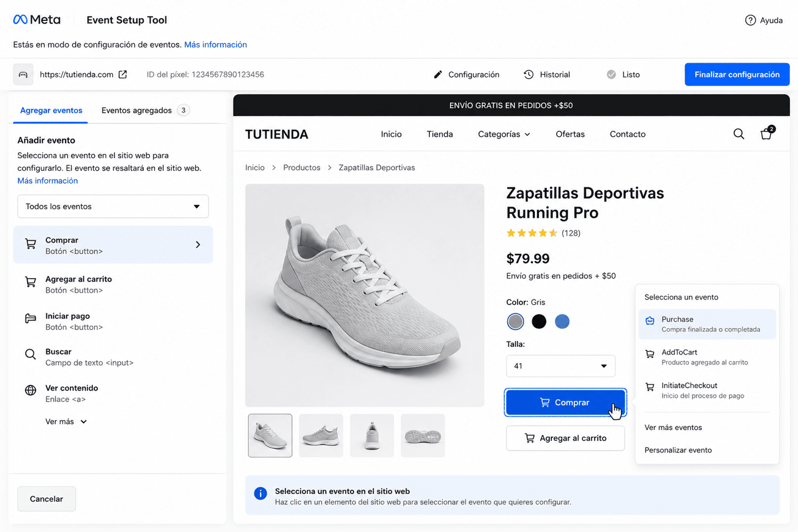Click the cart icon of the Comprar event row

(x=30, y=244)
